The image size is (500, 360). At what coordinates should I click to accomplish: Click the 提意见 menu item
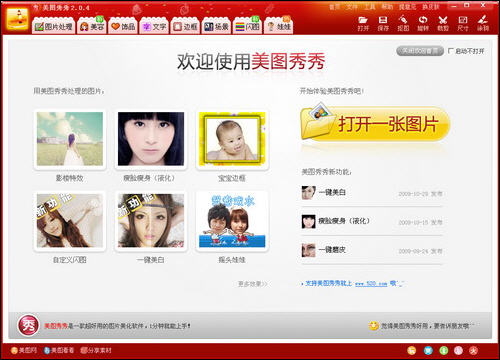(407, 7)
